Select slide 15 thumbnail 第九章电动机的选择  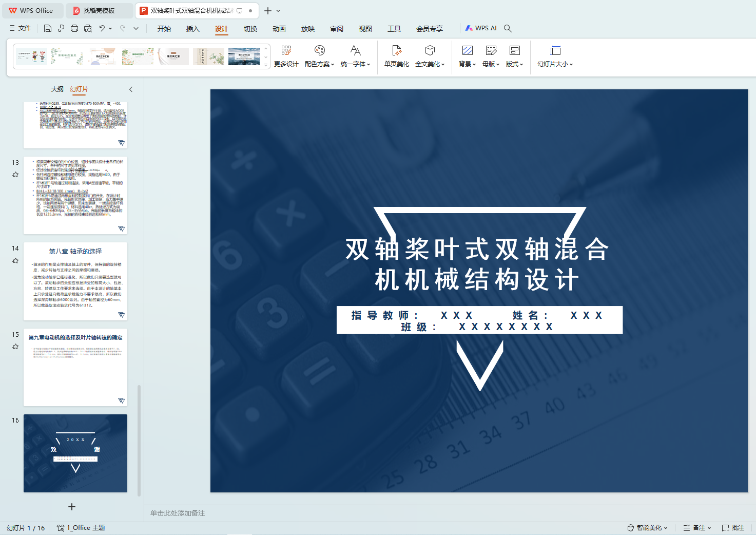(x=75, y=367)
